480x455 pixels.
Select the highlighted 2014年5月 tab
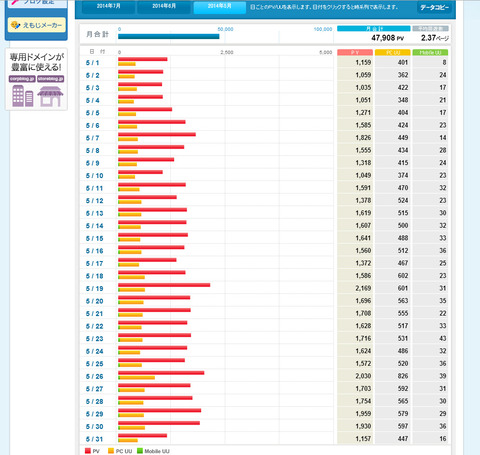tap(220, 7)
